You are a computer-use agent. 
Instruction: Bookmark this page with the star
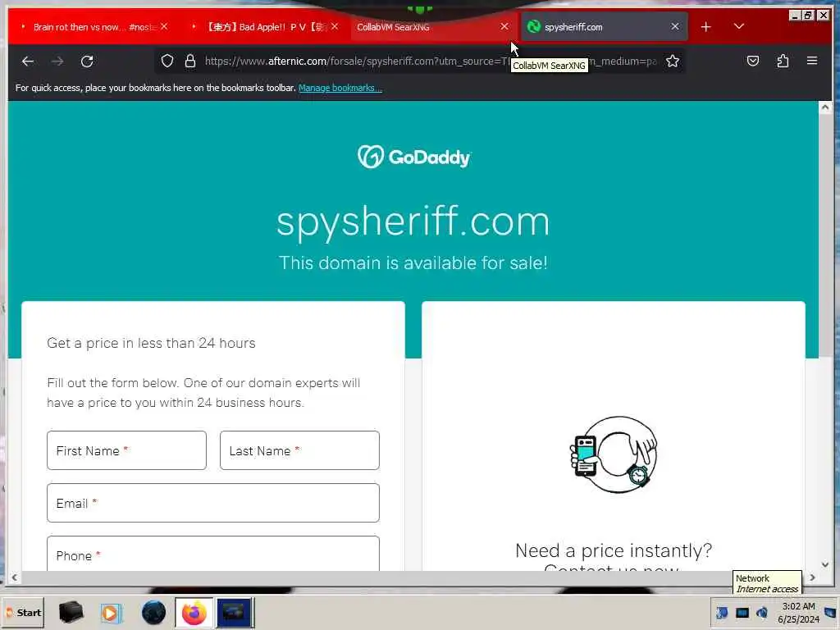click(673, 61)
